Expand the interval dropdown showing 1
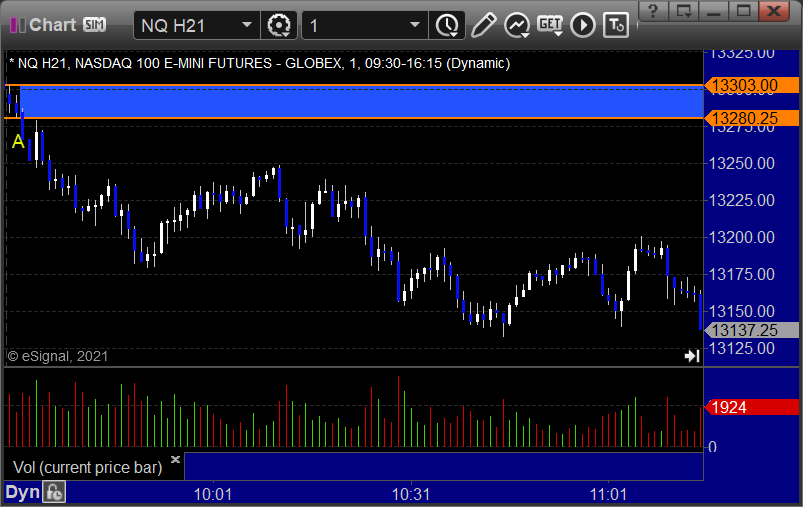Screen dimensions: 803x507 pyautogui.click(x=415, y=25)
